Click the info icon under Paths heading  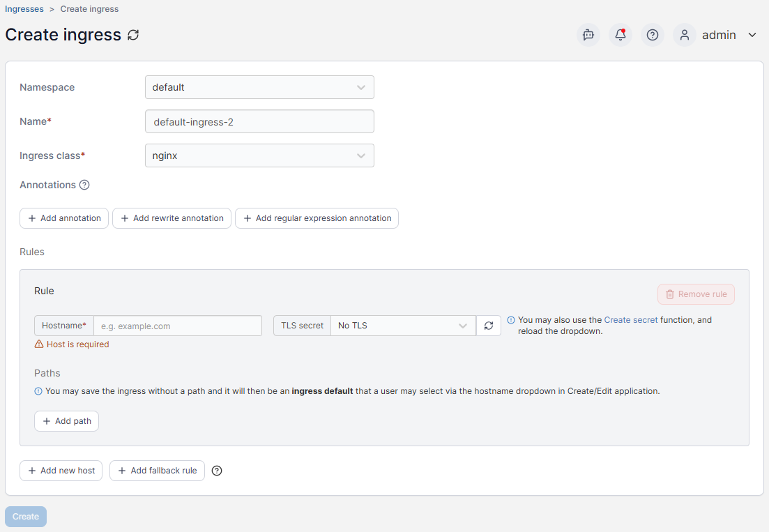pyautogui.click(x=38, y=391)
